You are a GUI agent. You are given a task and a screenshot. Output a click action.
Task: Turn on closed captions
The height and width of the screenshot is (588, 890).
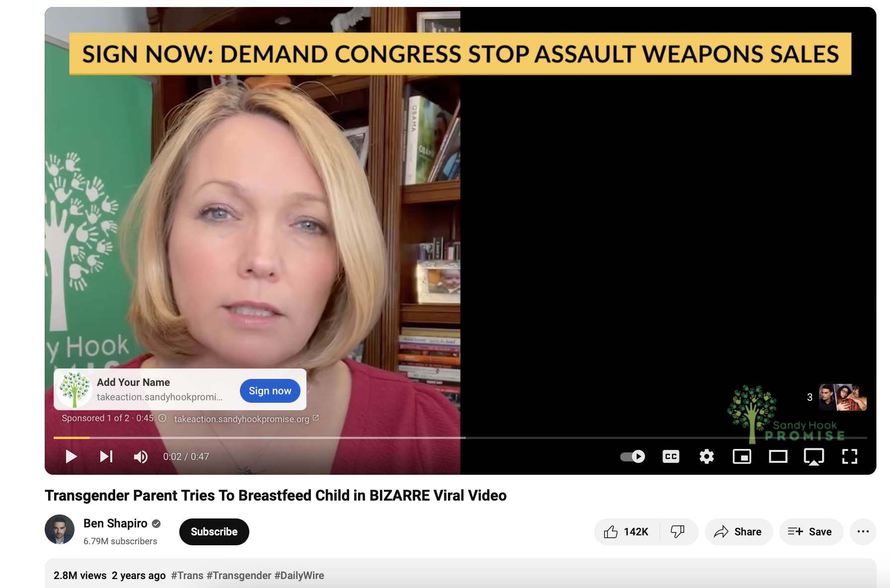670,456
